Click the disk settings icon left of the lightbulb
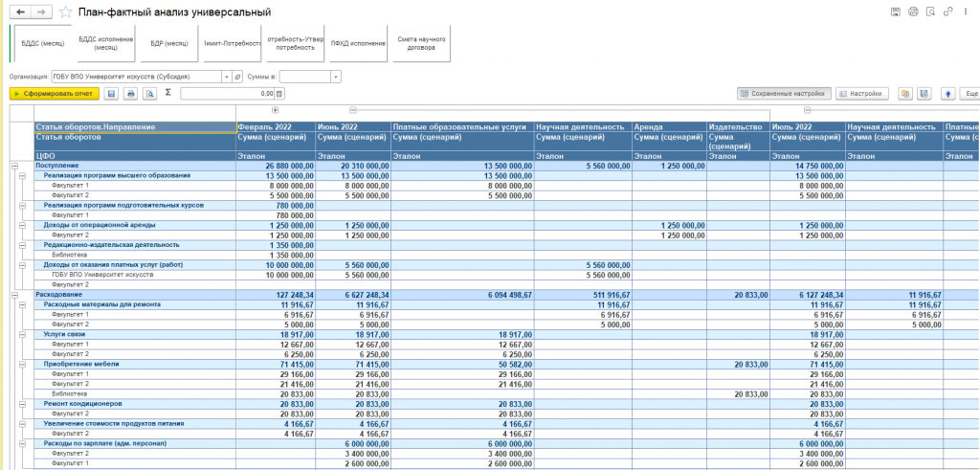 point(924,94)
